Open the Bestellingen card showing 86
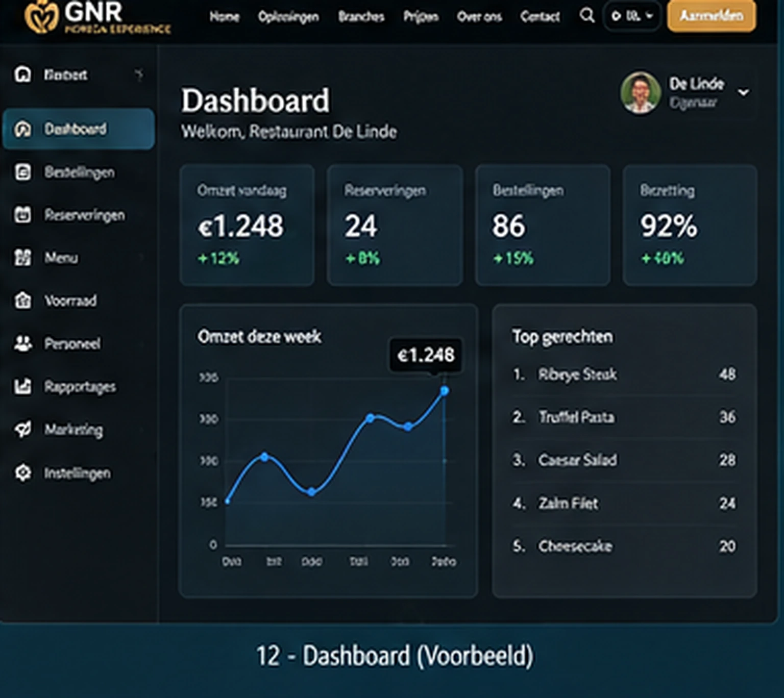The width and height of the screenshot is (784, 698). tap(543, 225)
